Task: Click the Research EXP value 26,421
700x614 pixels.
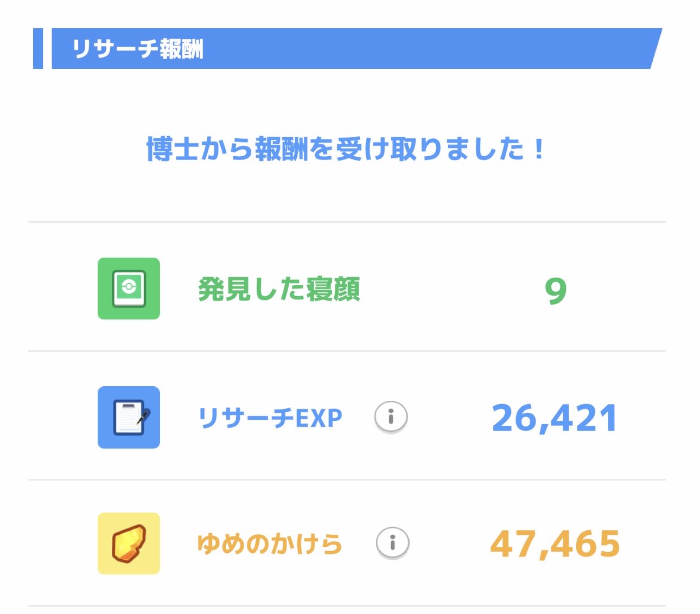Action: 554,418
